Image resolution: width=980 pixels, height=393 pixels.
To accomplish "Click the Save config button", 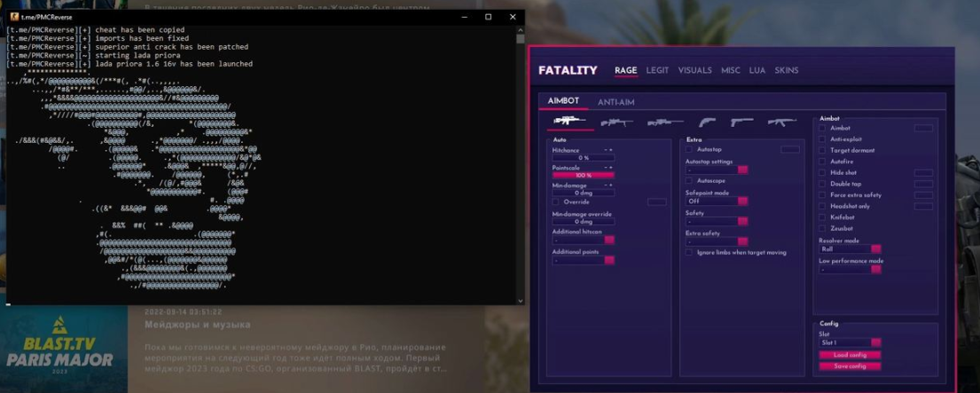I will [x=850, y=366].
